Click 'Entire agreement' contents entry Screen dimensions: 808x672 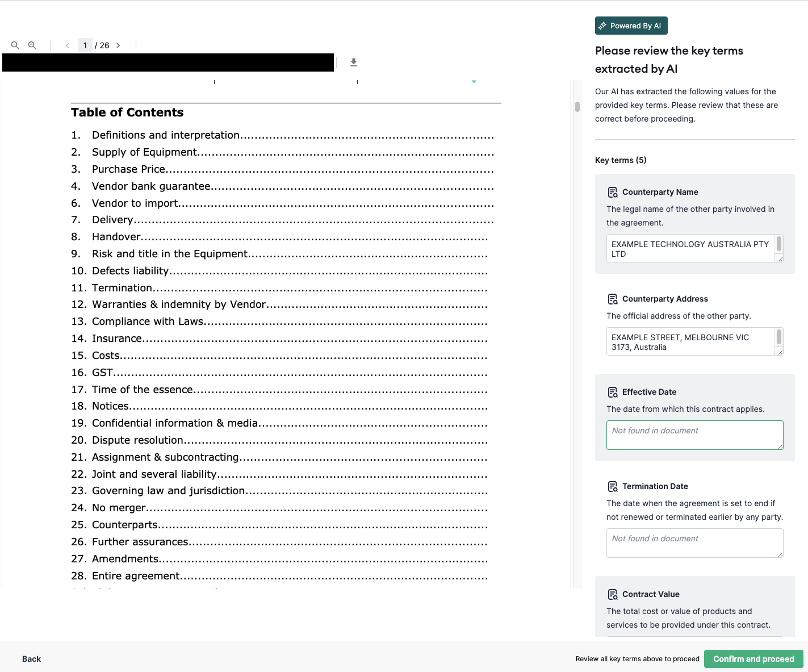(x=279, y=576)
